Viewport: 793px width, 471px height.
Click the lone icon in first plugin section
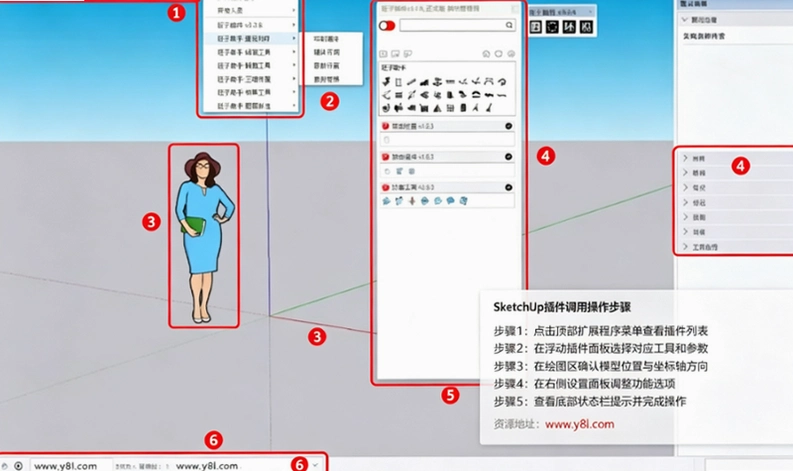coord(387,140)
